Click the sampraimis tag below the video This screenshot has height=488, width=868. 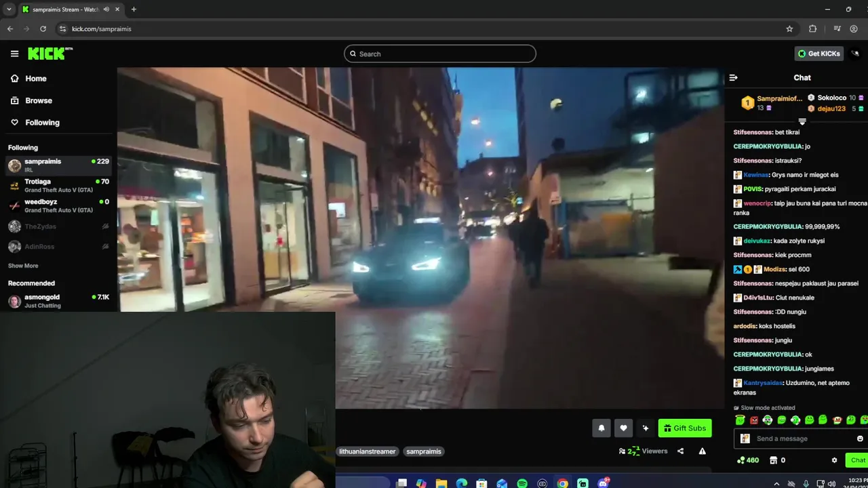click(x=424, y=451)
